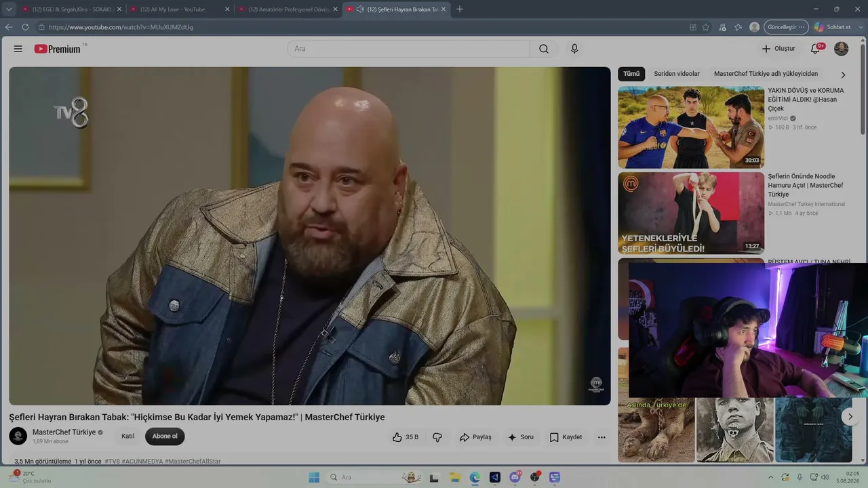The height and width of the screenshot is (488, 868).
Task: Open Microsoft Edge from taskbar
Action: point(475,477)
